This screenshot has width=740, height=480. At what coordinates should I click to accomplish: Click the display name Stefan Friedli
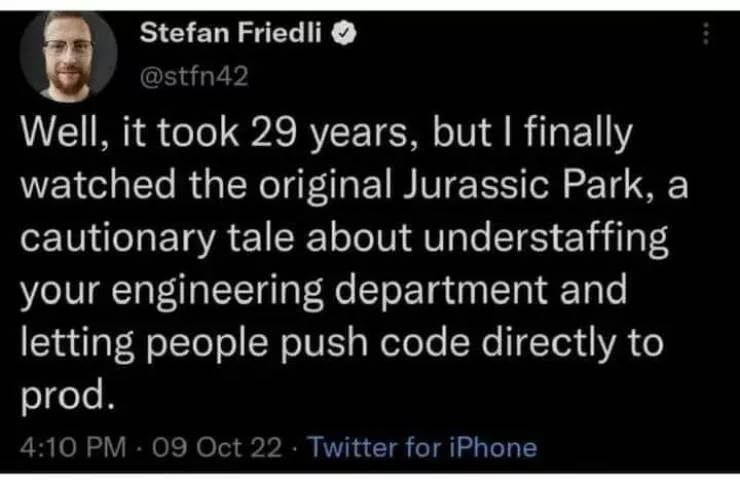(237, 34)
